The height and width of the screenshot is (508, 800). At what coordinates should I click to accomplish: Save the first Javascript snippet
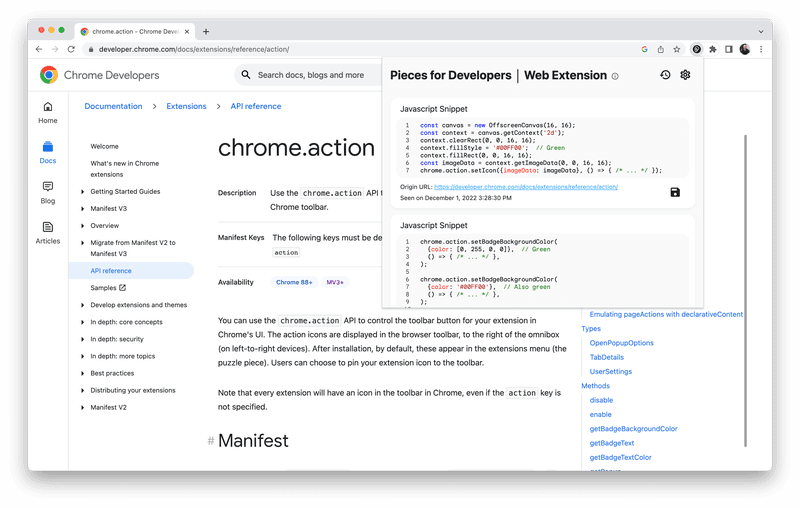[x=675, y=192]
